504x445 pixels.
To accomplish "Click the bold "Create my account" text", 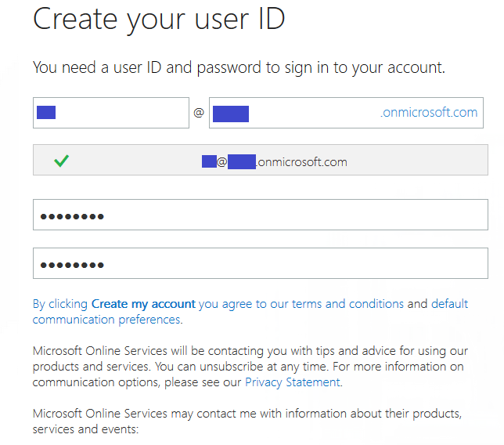I will click(x=143, y=304).
